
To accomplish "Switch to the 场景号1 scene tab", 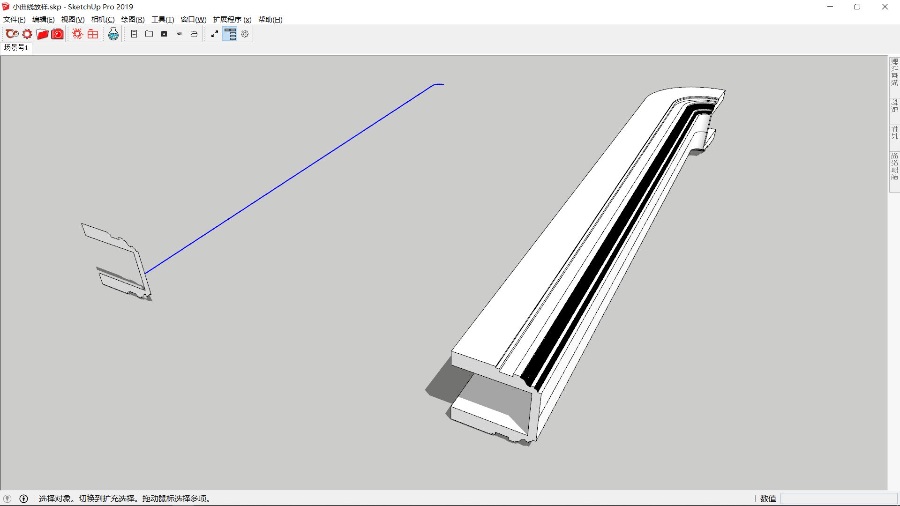I will click(15, 48).
